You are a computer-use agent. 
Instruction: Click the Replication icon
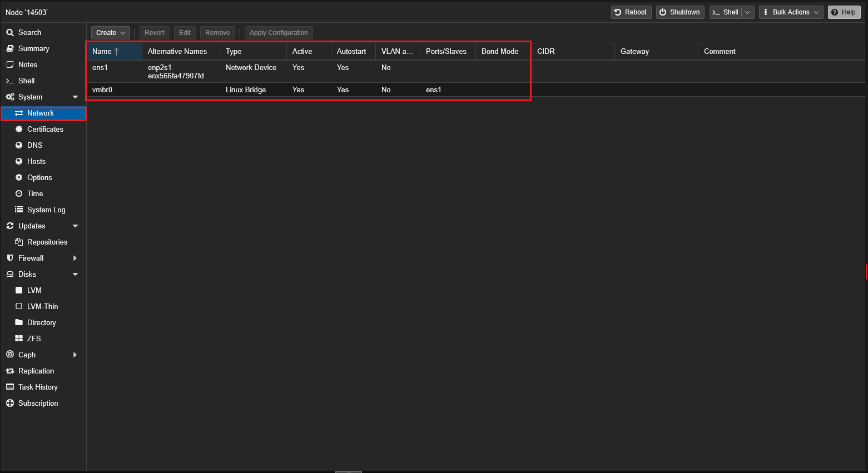point(10,371)
